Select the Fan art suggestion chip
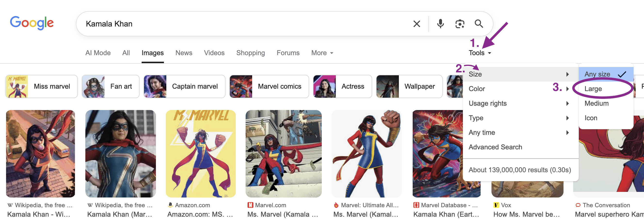 (111, 86)
